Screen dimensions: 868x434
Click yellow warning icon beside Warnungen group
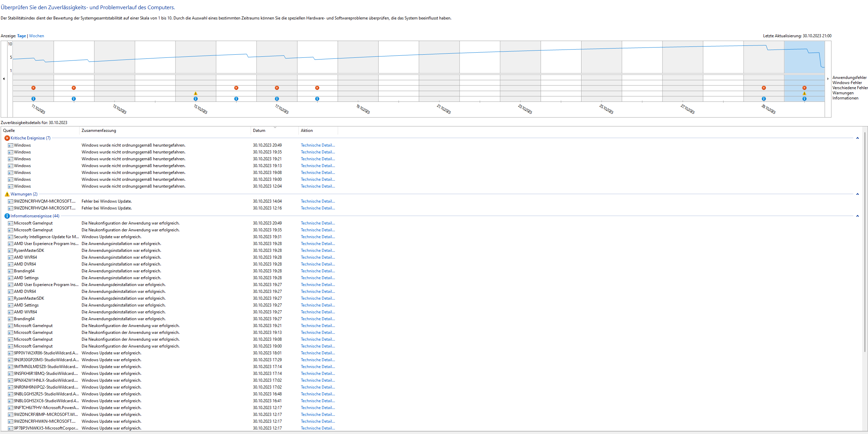coord(7,194)
